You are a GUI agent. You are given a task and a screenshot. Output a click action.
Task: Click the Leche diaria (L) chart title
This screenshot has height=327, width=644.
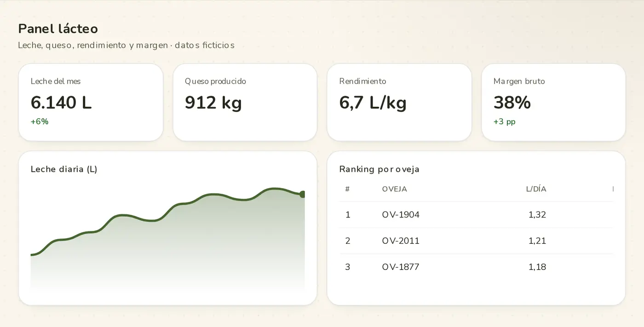click(x=64, y=169)
